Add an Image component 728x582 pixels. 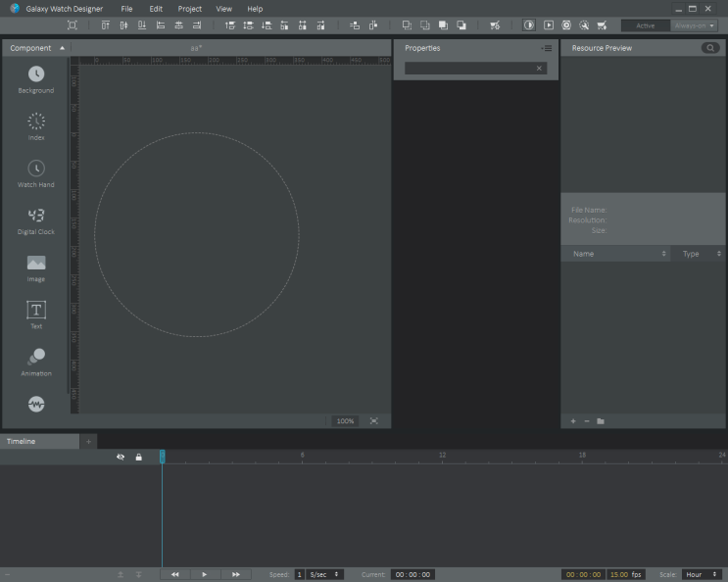[x=36, y=268]
